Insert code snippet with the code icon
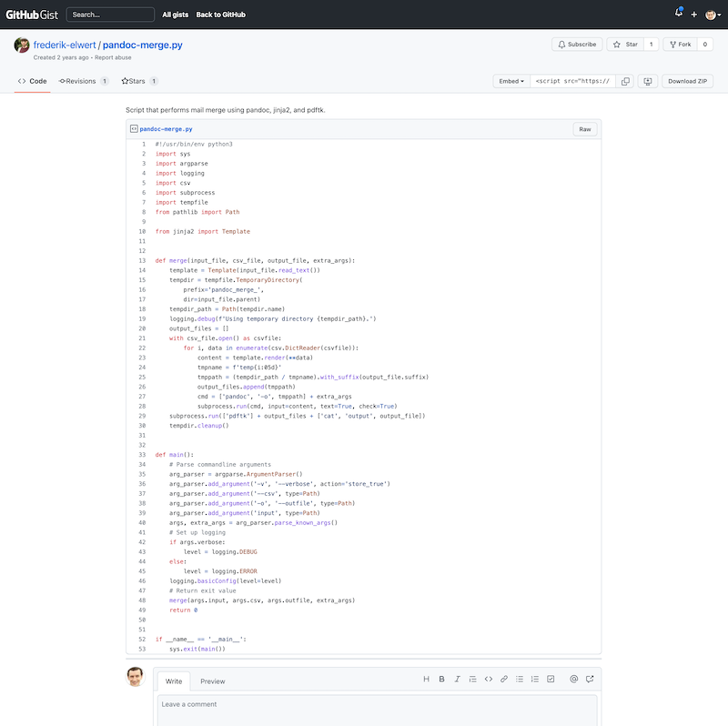The height and width of the screenshot is (726, 728). point(489,679)
